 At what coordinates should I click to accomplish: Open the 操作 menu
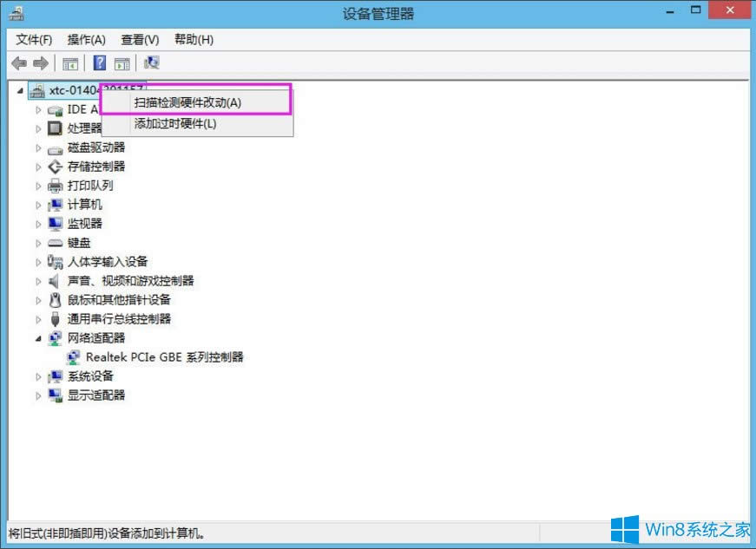coord(86,39)
